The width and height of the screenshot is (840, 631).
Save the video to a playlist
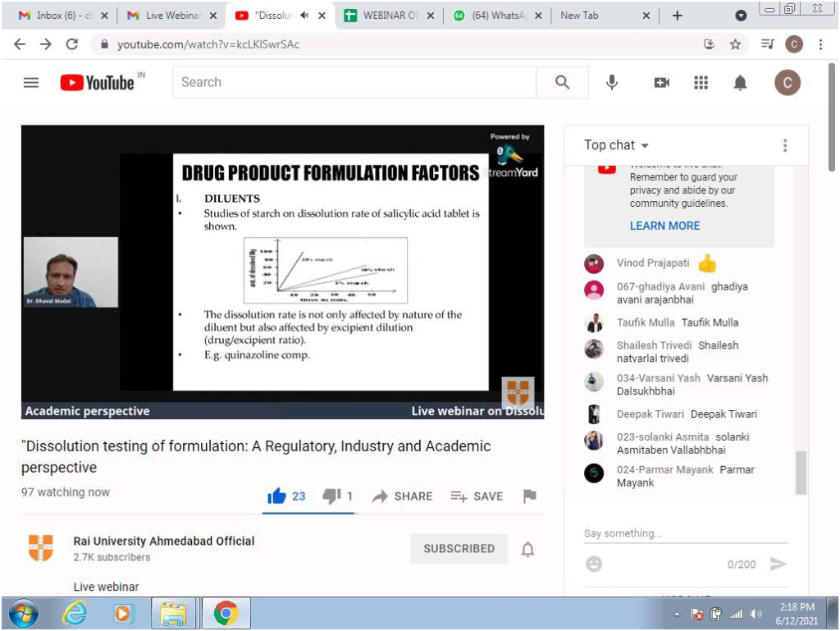[x=477, y=496]
